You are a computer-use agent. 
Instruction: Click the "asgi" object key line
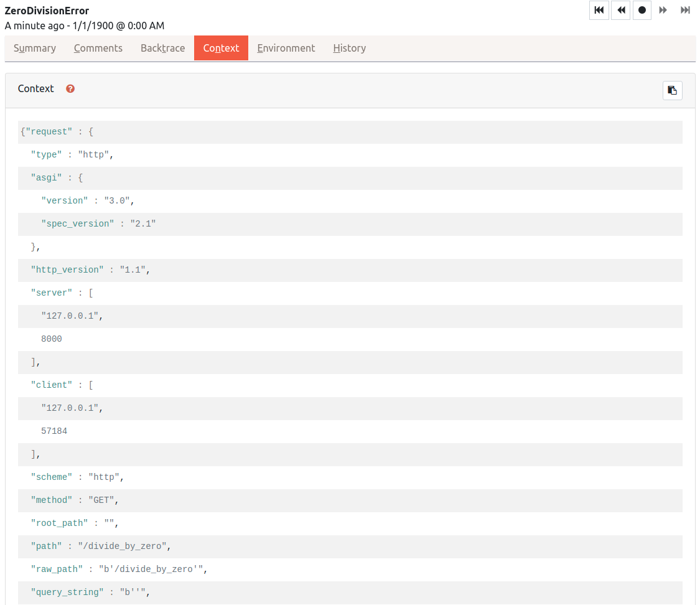(x=57, y=178)
